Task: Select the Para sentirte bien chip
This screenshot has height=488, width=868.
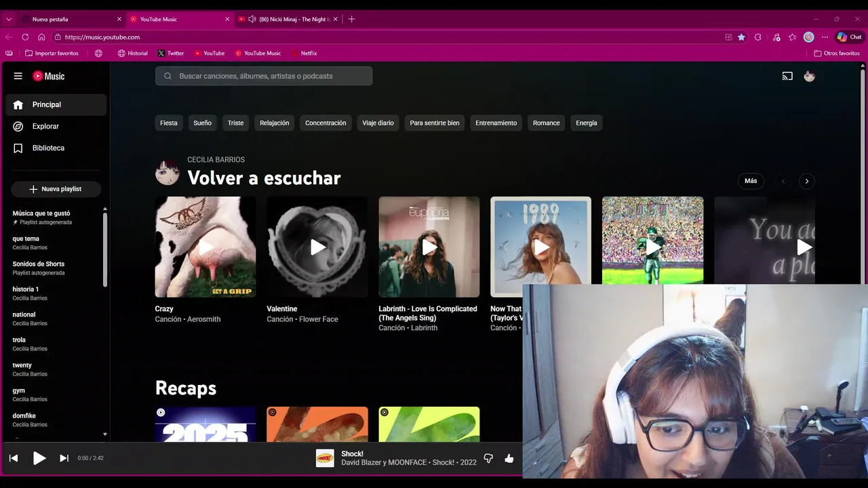Action: coord(435,123)
